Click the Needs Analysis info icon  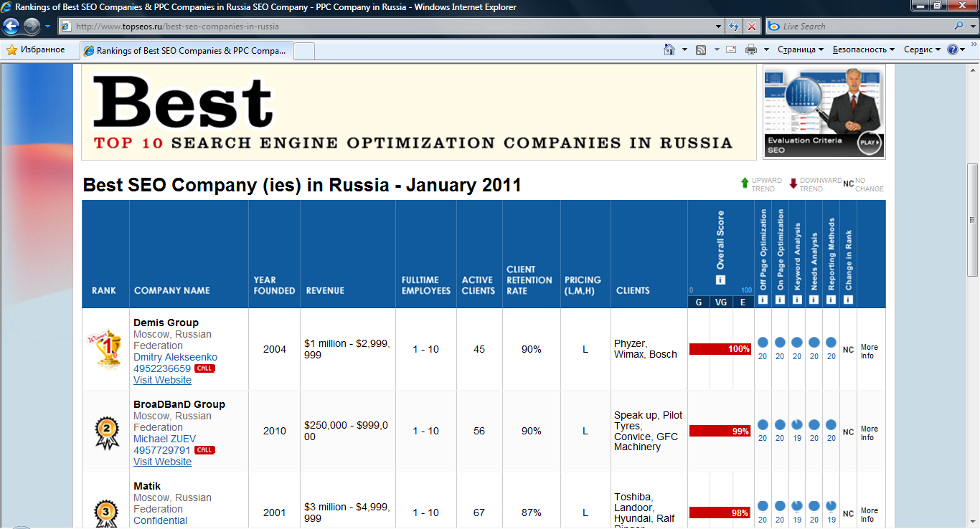[814, 300]
